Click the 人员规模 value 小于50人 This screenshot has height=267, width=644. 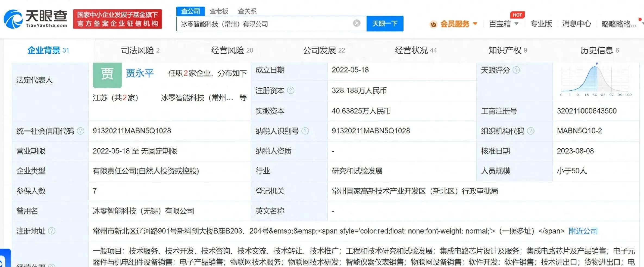(572, 171)
